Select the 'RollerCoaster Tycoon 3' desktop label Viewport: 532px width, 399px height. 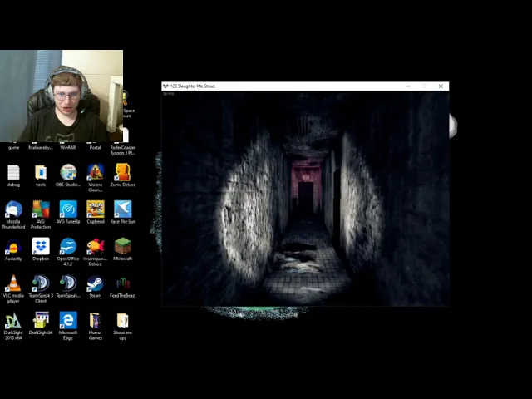pos(123,150)
